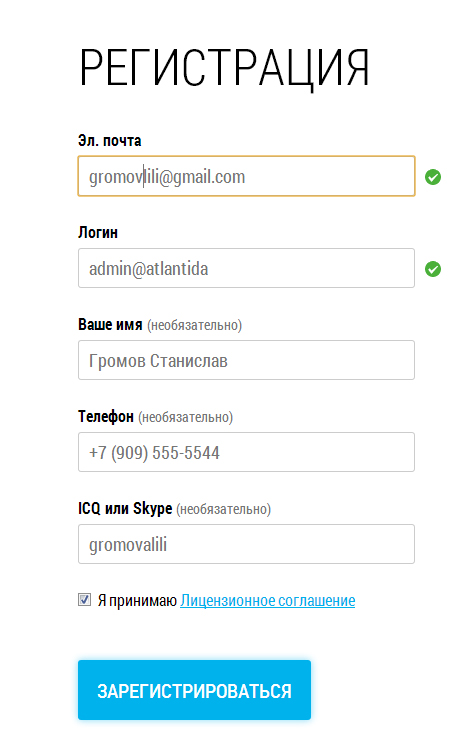This screenshot has height=746, width=458.
Task: Click the Ваше имя label
Action: (x=110, y=324)
